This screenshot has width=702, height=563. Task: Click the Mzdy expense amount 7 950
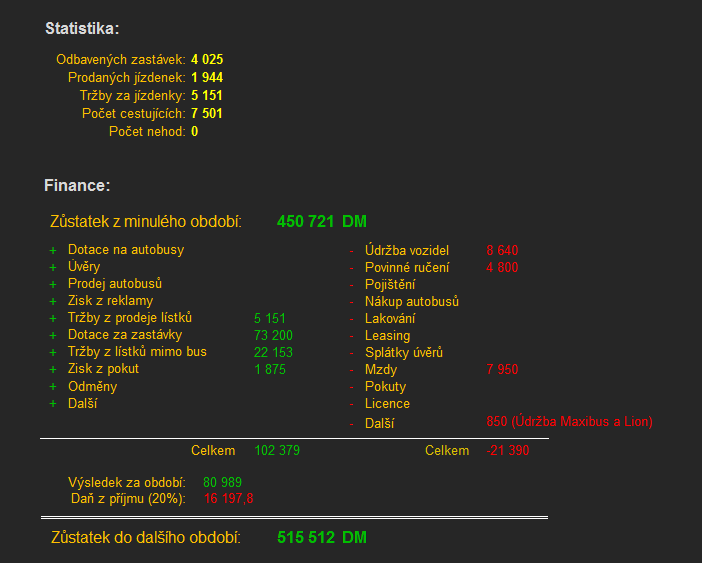pyautogui.click(x=502, y=370)
